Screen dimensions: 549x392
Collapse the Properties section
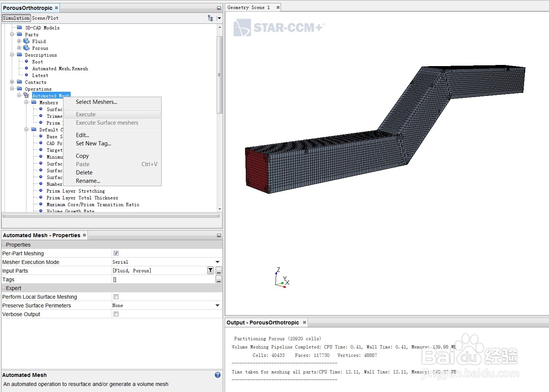(x=4, y=245)
